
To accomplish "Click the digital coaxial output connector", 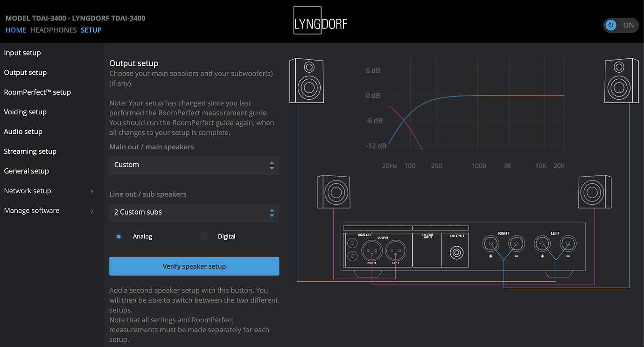I will (457, 252).
